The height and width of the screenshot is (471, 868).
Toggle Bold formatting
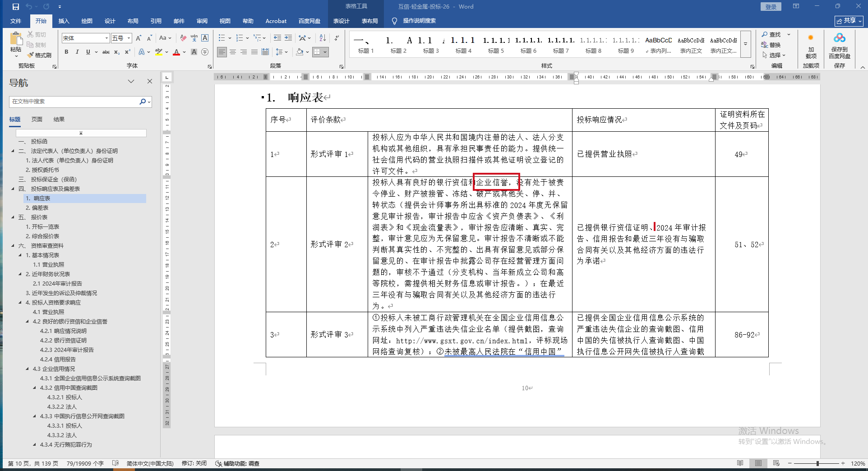66,52
